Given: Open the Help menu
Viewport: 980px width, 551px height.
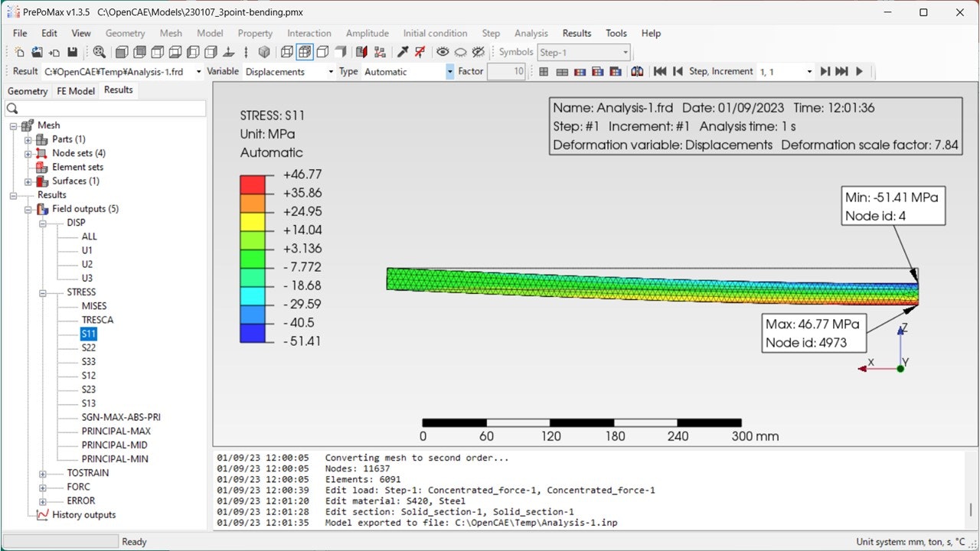Looking at the screenshot, I should (651, 33).
